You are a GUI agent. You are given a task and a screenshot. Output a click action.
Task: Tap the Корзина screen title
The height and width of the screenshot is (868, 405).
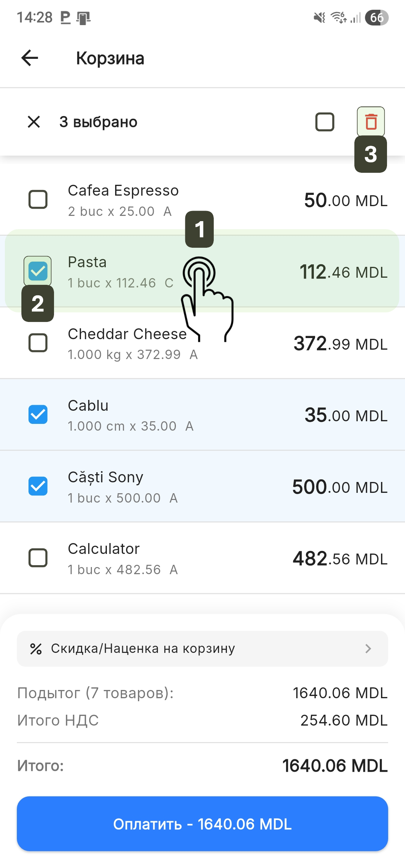pos(110,58)
